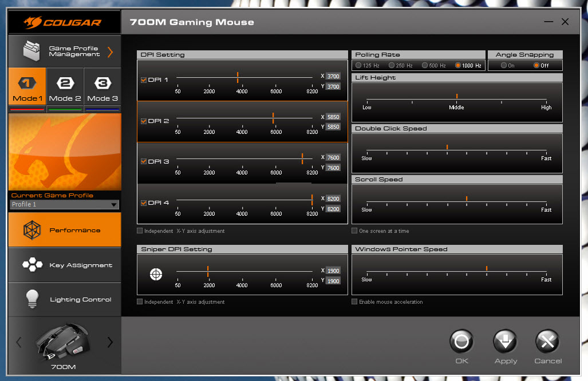Confirm settings with OK button
The height and width of the screenshot is (381, 588).
click(x=461, y=342)
